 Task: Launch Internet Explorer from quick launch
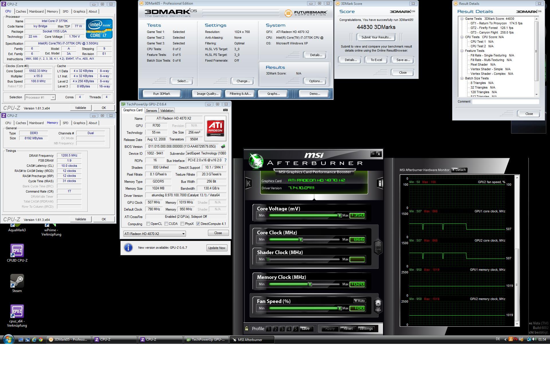point(34,340)
